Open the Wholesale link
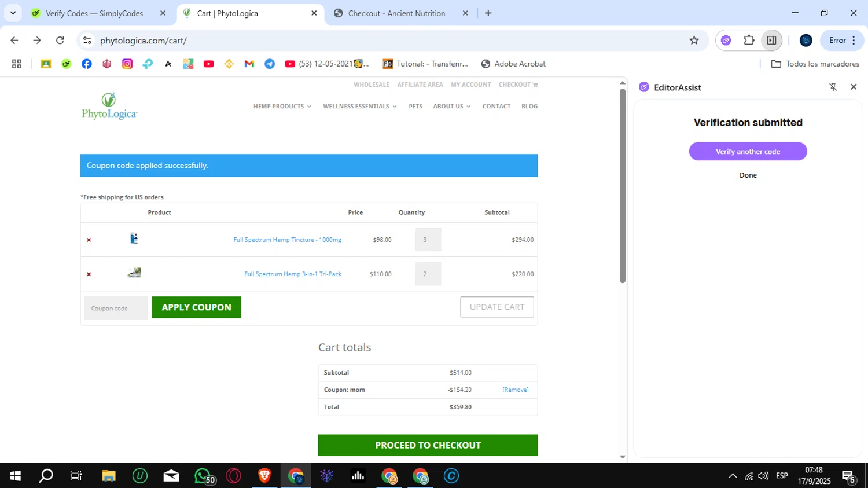The width and height of the screenshot is (868, 488). (x=372, y=85)
